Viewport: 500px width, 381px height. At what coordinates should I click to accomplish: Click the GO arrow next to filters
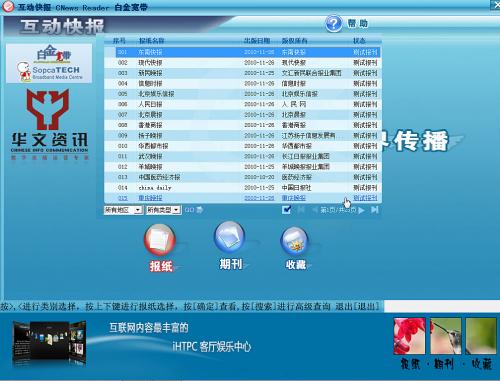pos(194,210)
